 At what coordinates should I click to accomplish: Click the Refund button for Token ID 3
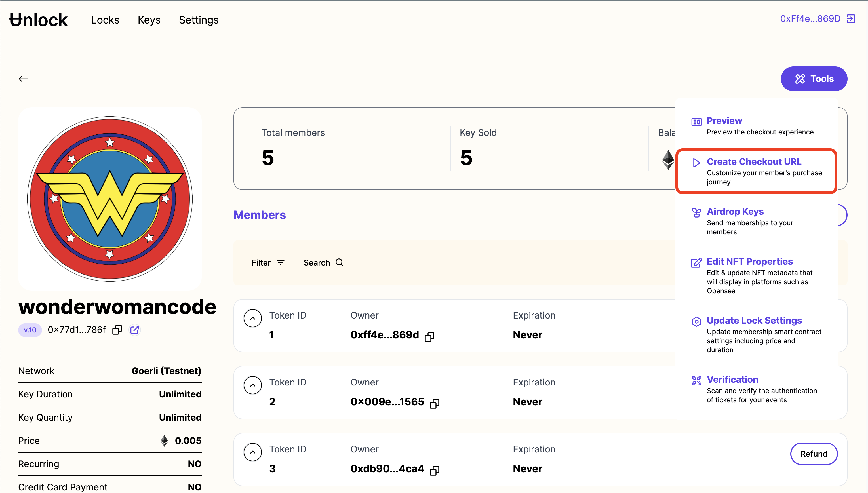click(813, 454)
